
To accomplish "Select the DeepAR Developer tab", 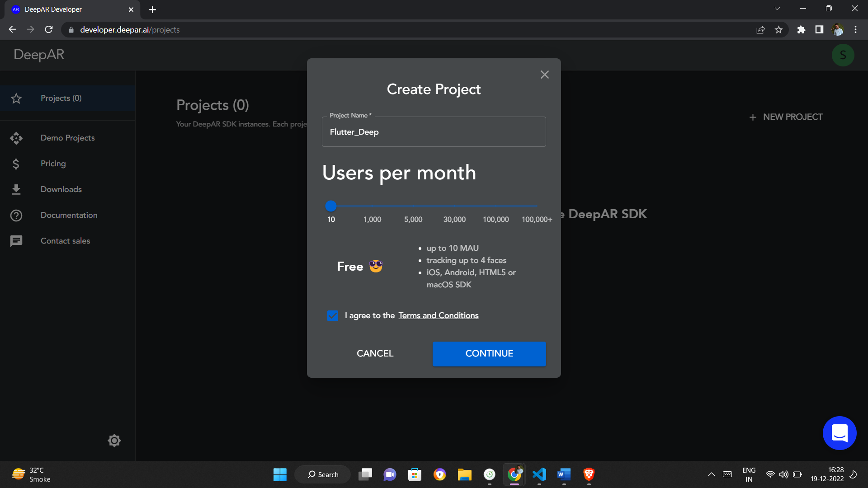I will (x=72, y=9).
